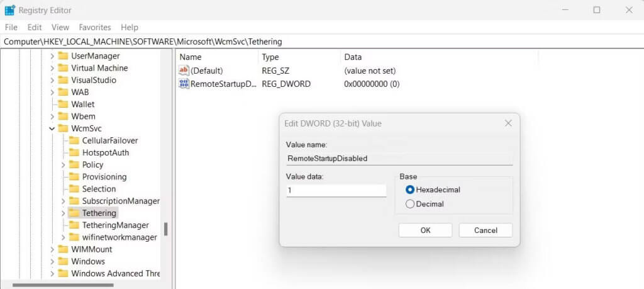Click the HotspotAuth folder icon
Image resolution: width=644 pixels, height=289 pixels.
[x=74, y=152]
